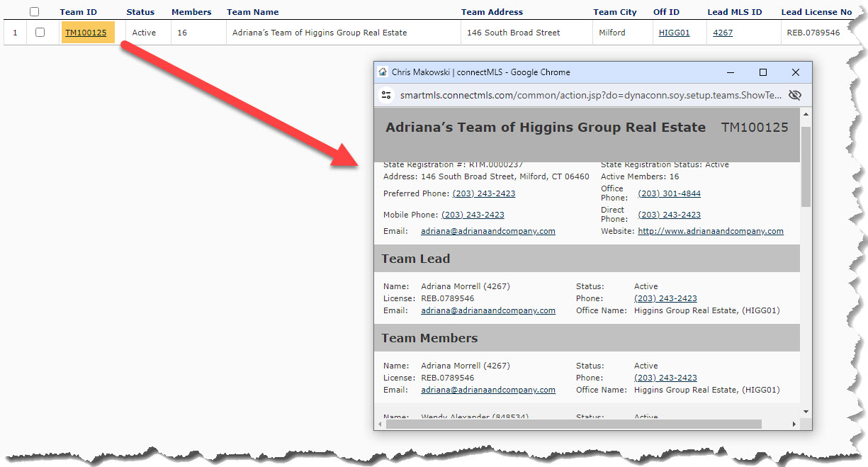
Task: Toggle the select-all checkbox in the table header
Action: (x=34, y=12)
